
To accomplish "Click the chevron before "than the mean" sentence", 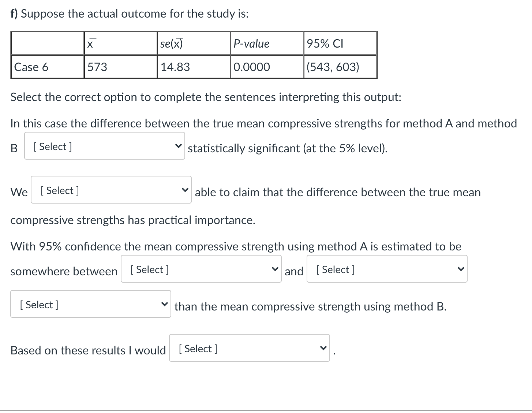I will pos(165,304).
